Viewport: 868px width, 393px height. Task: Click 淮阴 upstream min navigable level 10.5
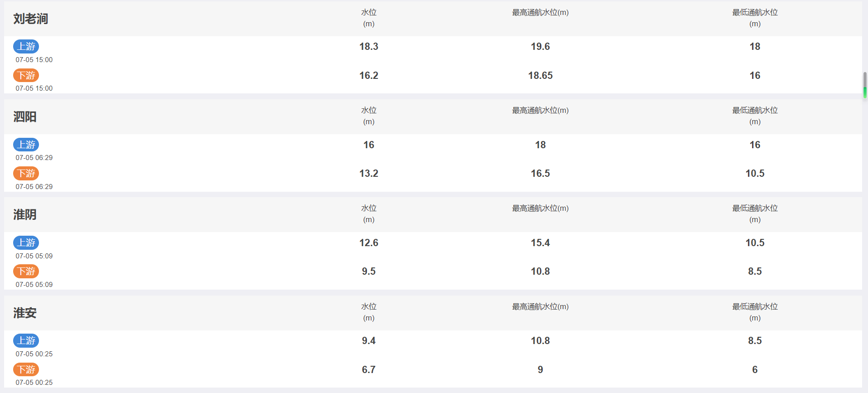click(755, 243)
